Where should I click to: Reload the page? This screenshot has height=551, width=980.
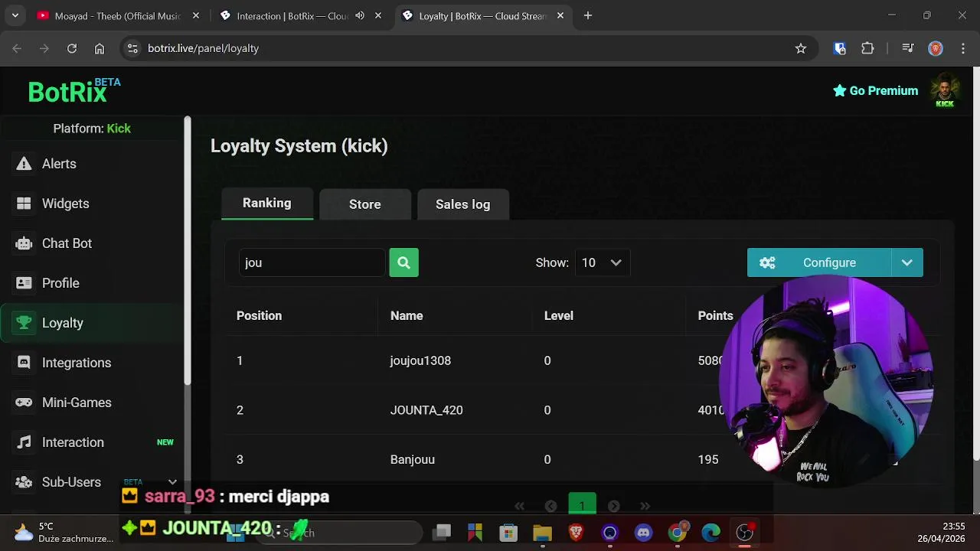(x=72, y=48)
